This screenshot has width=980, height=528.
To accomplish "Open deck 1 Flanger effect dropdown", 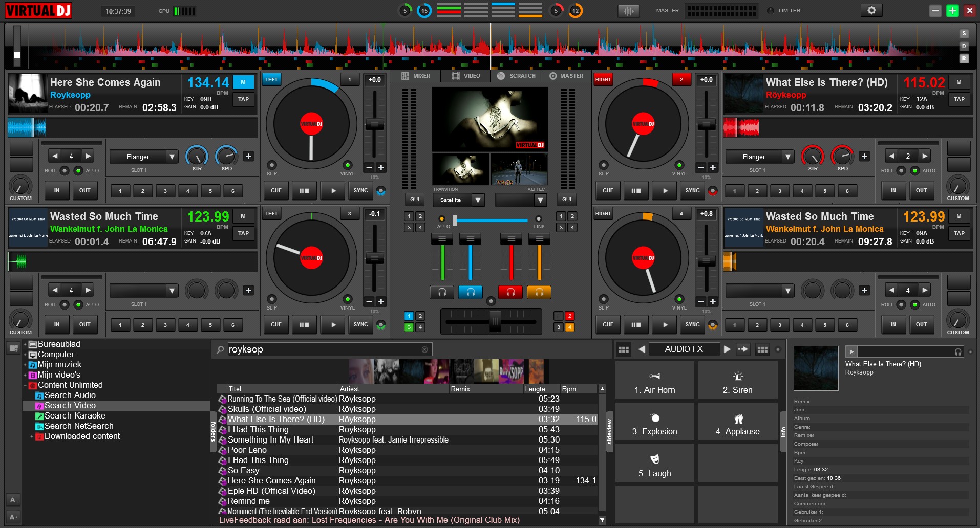I will click(172, 157).
